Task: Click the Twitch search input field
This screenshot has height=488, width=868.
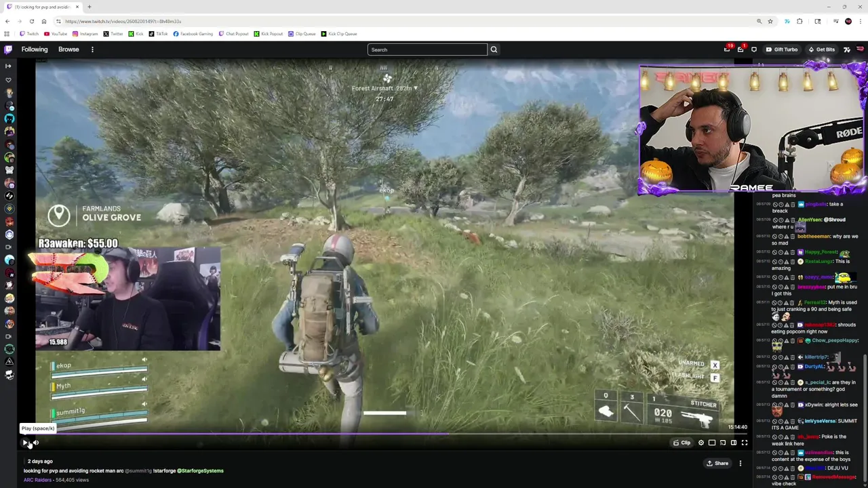Action: point(427,49)
